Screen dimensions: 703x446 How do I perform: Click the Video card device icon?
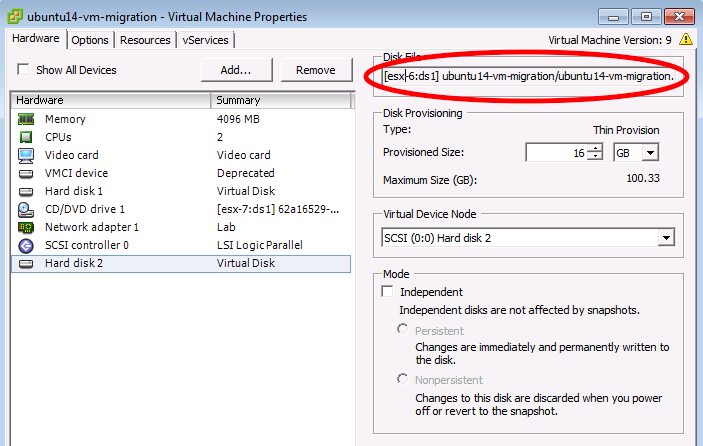click(x=26, y=155)
